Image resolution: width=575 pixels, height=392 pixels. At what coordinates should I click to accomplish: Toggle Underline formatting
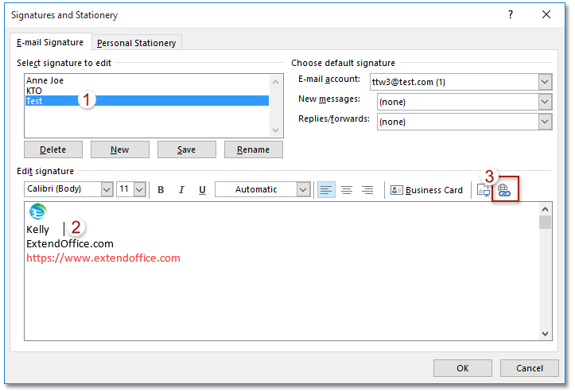click(202, 189)
